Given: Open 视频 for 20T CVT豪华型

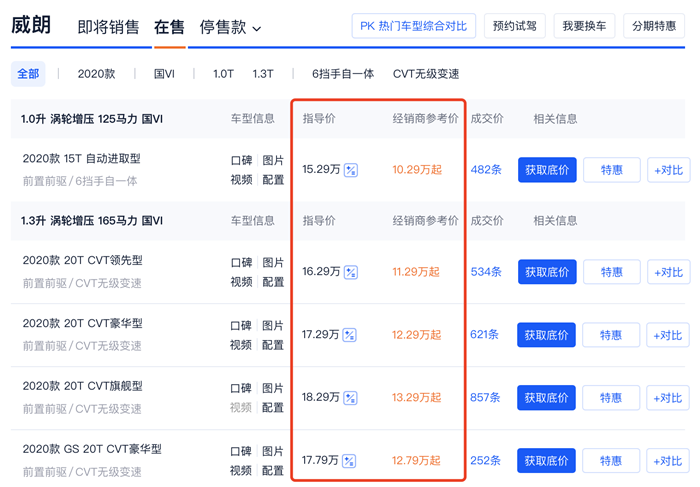Looking at the screenshot, I should [x=241, y=345].
